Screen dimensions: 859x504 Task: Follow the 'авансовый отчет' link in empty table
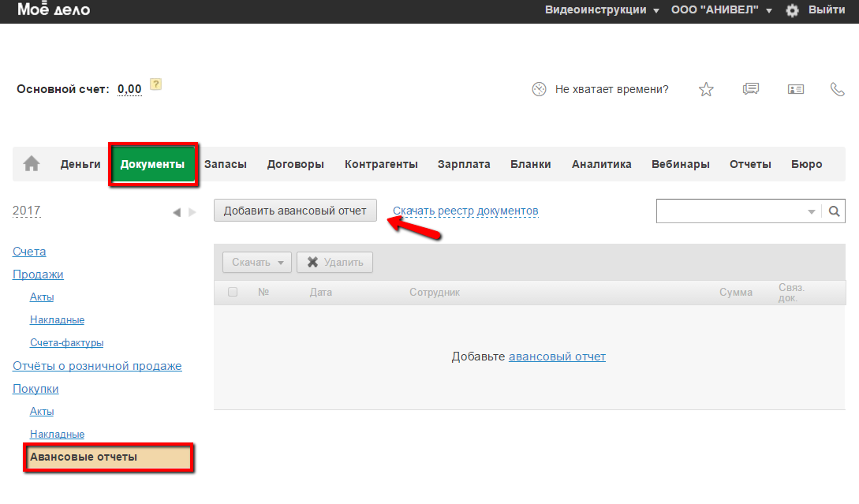point(557,357)
